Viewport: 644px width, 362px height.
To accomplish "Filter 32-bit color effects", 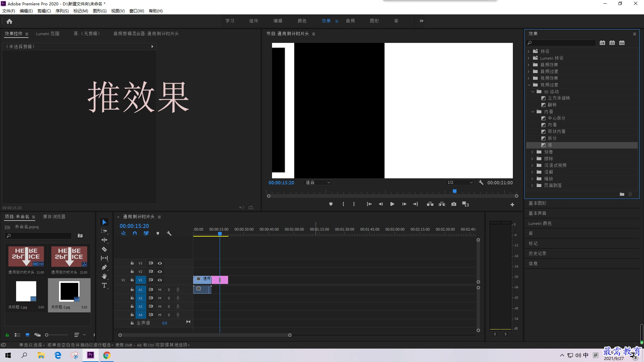I will (612, 43).
